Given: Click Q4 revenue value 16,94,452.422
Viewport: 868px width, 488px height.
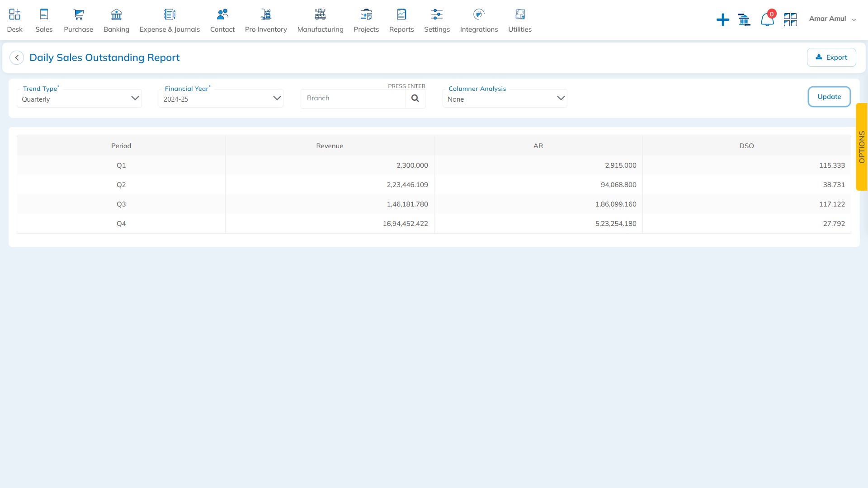Looking at the screenshot, I should pyautogui.click(x=405, y=224).
